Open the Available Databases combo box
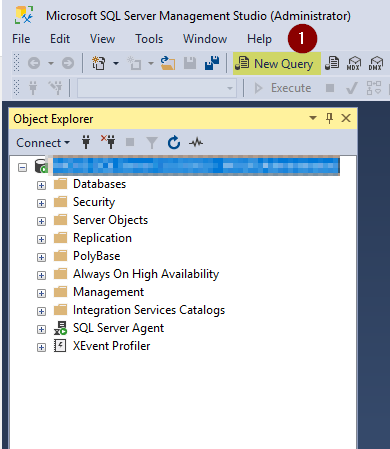Image resolution: width=390 pixels, height=449 pixels. pyautogui.click(x=157, y=88)
